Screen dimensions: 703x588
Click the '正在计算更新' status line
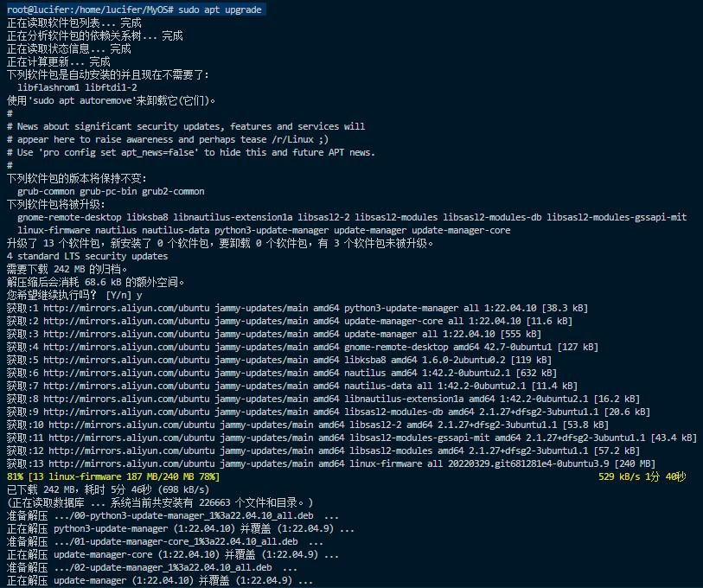coord(59,62)
